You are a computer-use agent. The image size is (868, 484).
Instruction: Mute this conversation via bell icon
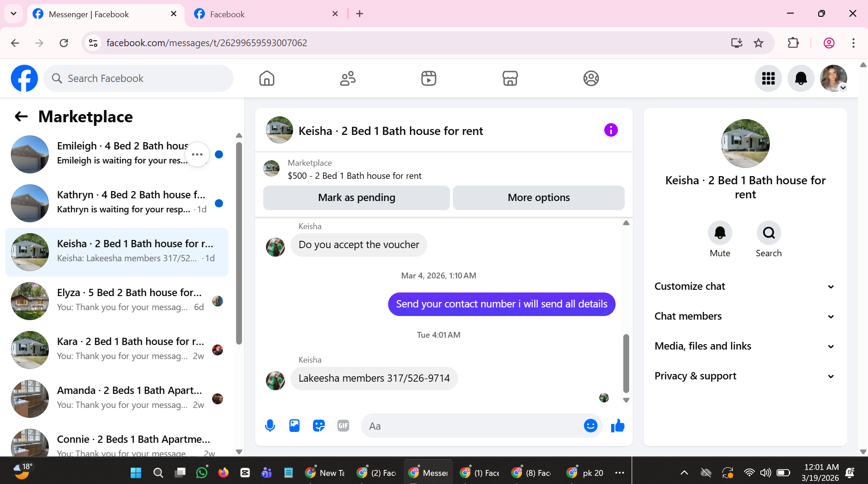pos(720,233)
